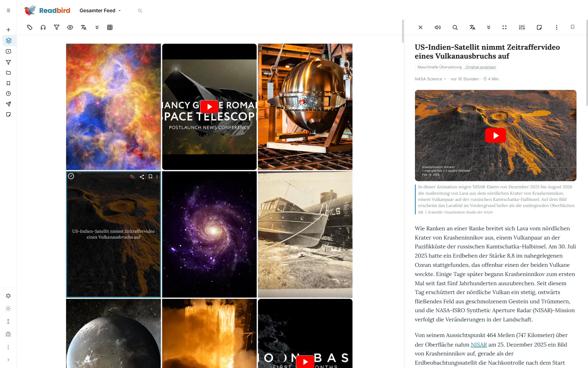Viewport: 588px width, 368px height.
Task: Play the Krasheninnikov volcano video
Action: [x=495, y=136]
